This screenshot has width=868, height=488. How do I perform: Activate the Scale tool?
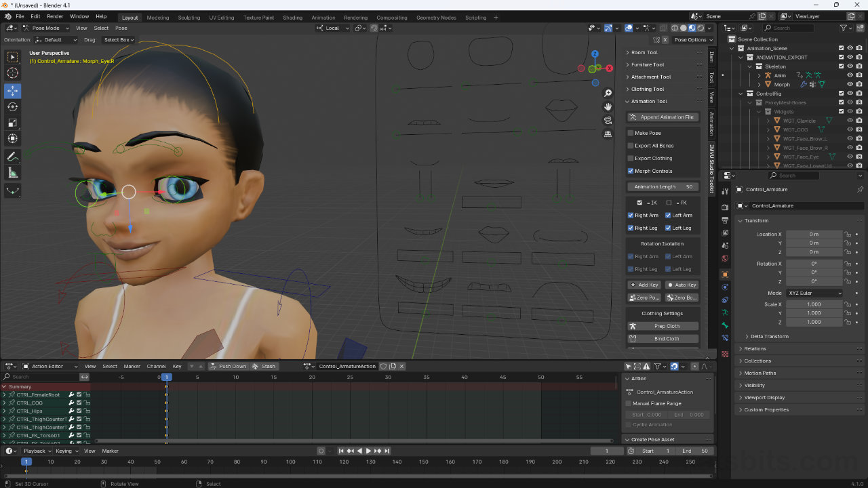tap(13, 123)
